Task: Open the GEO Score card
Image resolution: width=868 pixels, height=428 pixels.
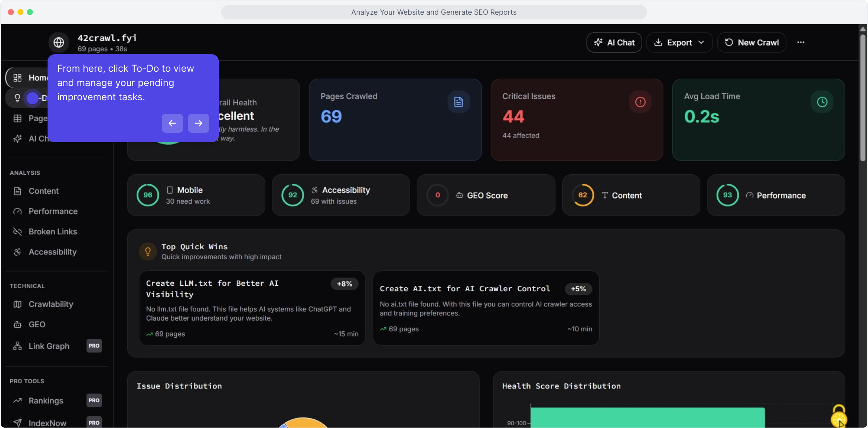Action: click(486, 195)
